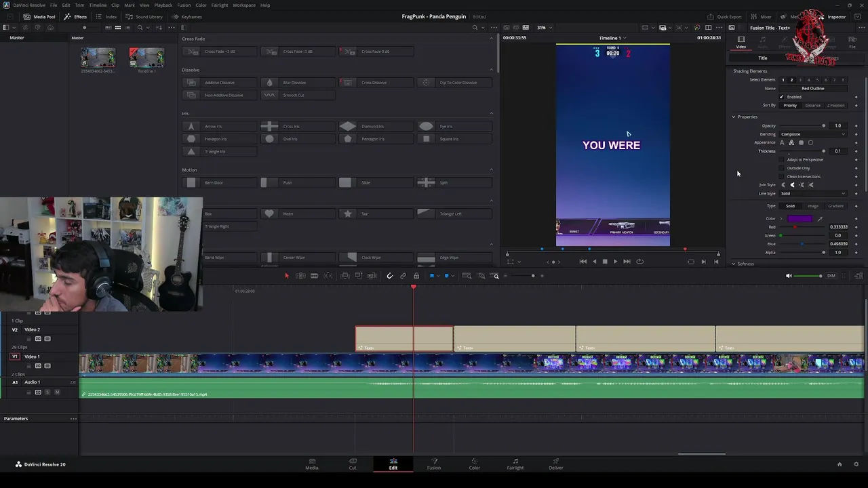Add a blue marker on timeline
The image size is (868, 488).
(446, 276)
